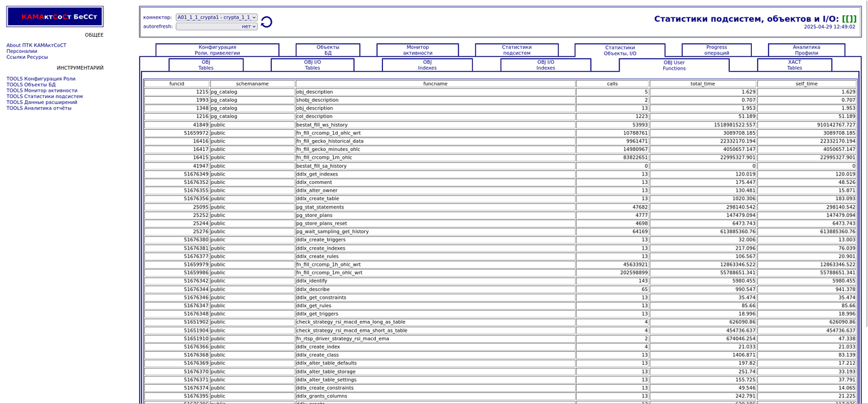Open About ПТК КАМАктСоСТ link
This screenshot has width=868, height=404.
pos(36,45)
